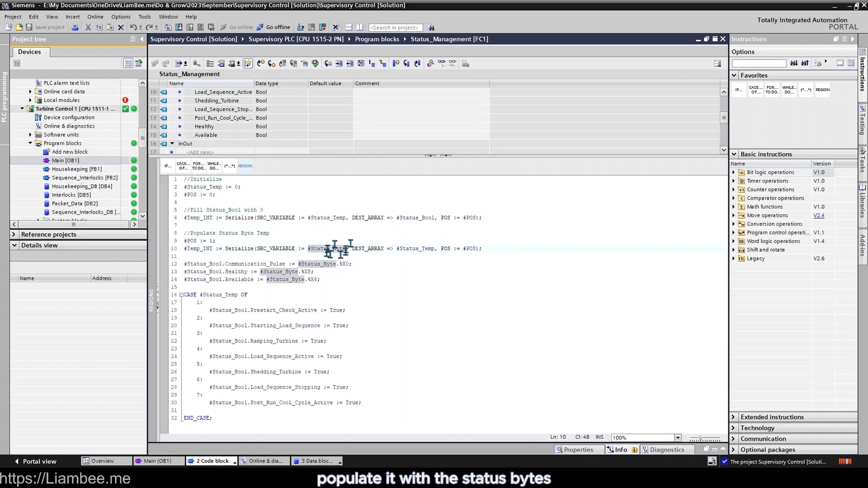Expand the Extended instructions section

pos(733,417)
